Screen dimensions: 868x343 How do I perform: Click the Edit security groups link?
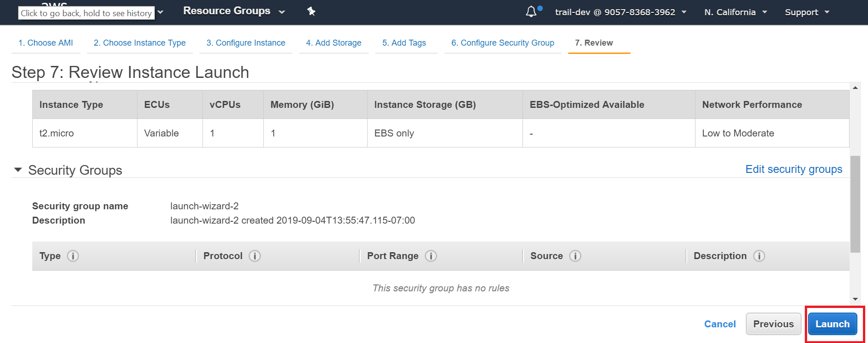click(x=793, y=169)
